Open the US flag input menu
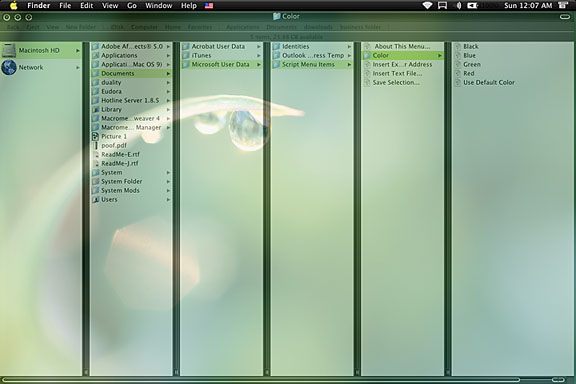 tap(209, 6)
